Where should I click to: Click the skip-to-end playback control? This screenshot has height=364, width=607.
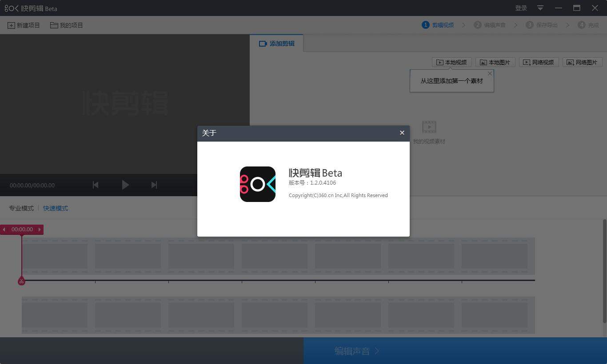(154, 185)
